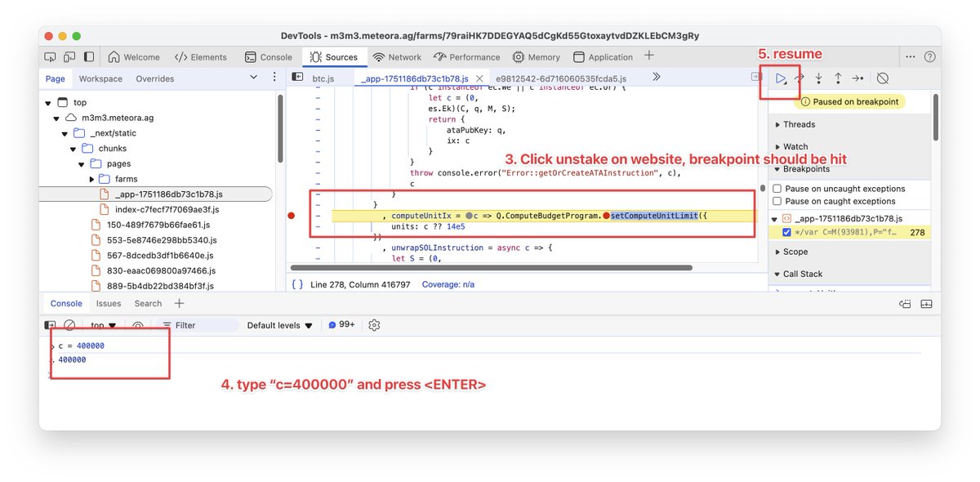Image resolution: width=980 pixels, height=482 pixels.
Task: Step out of current function icon
Action: point(838,78)
